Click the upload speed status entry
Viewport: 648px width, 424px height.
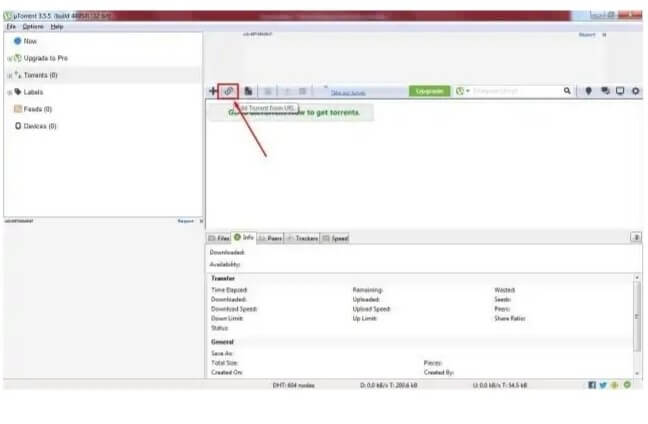500,385
